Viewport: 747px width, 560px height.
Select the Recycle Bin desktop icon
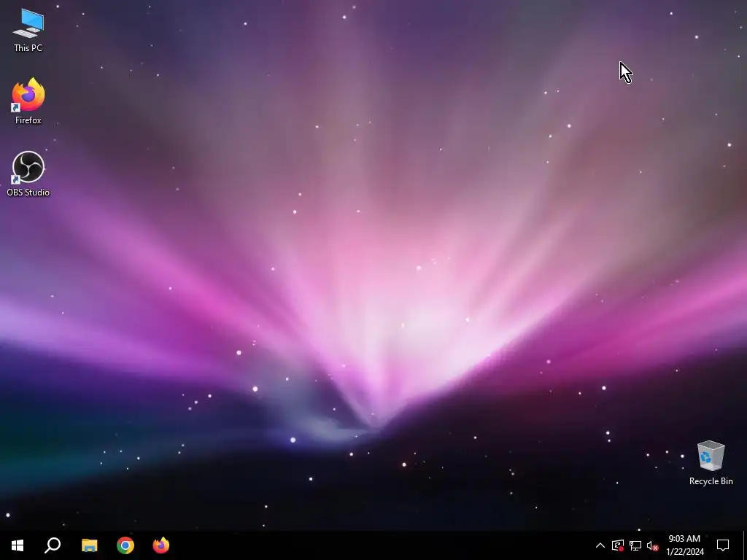click(x=711, y=463)
